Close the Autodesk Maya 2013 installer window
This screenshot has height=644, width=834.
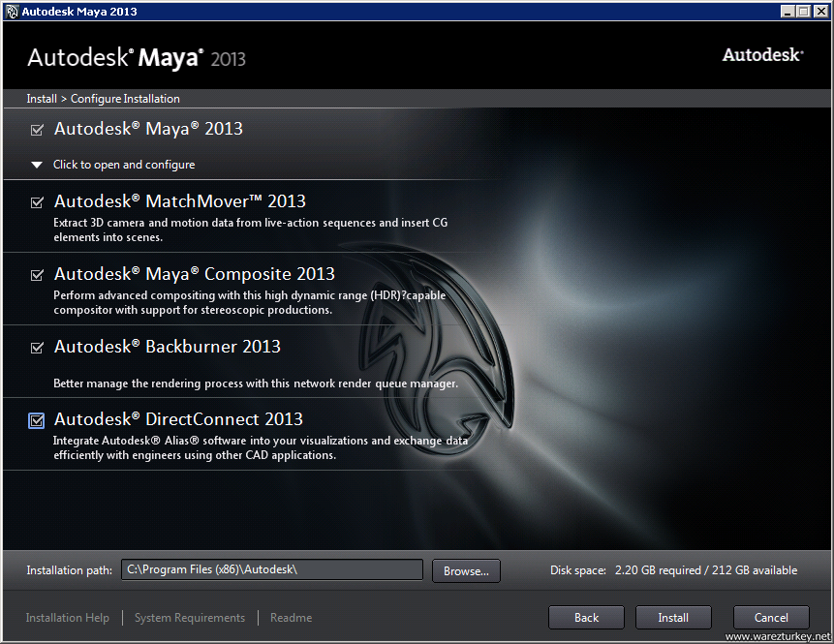(820, 12)
